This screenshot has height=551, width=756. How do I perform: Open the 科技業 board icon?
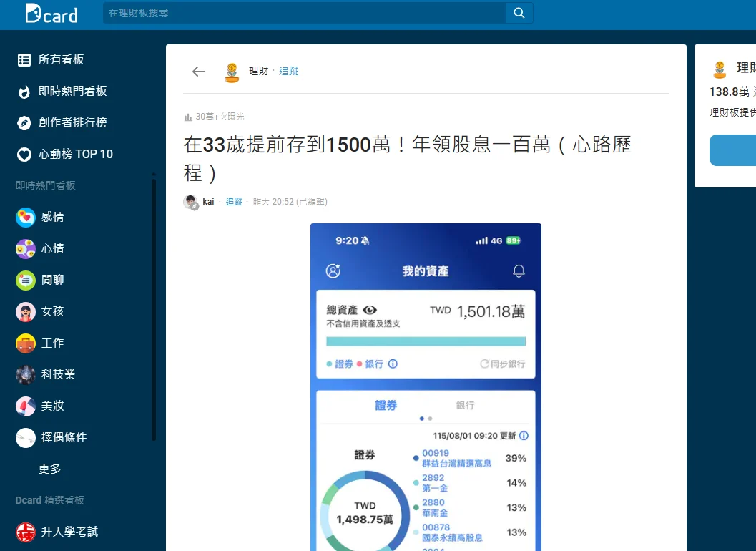(x=26, y=374)
